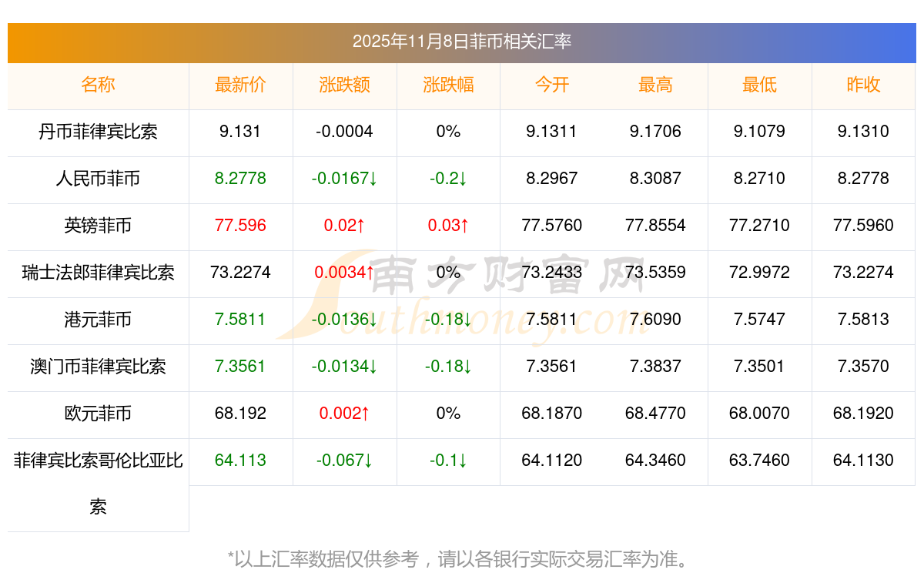The image size is (924, 583).
Task: Select the 名称 column header
Action: [98, 85]
